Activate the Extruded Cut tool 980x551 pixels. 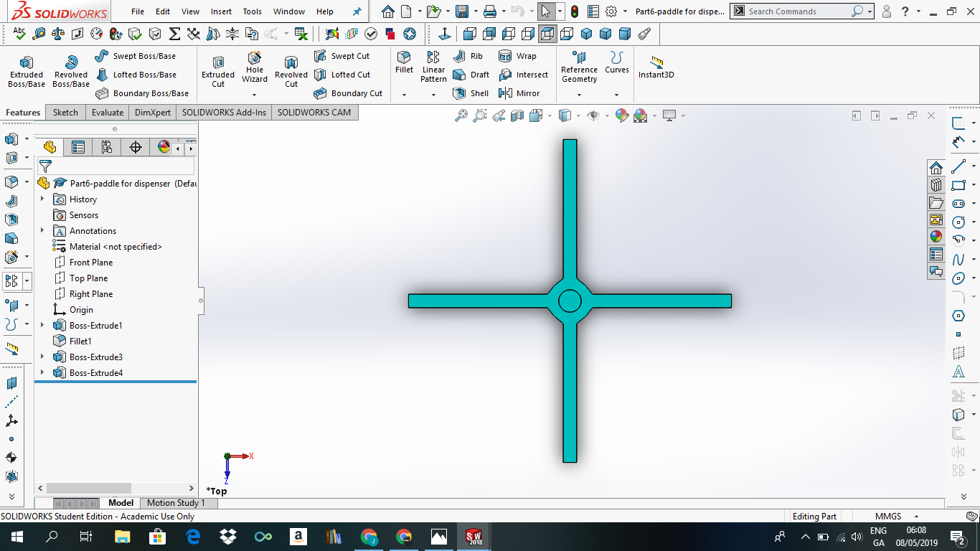tap(218, 72)
